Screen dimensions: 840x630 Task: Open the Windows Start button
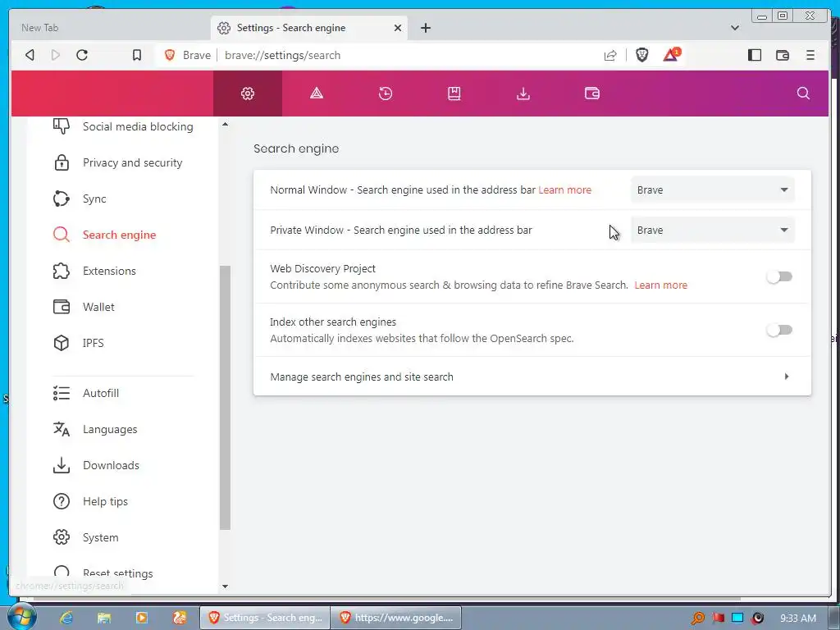(x=21, y=617)
